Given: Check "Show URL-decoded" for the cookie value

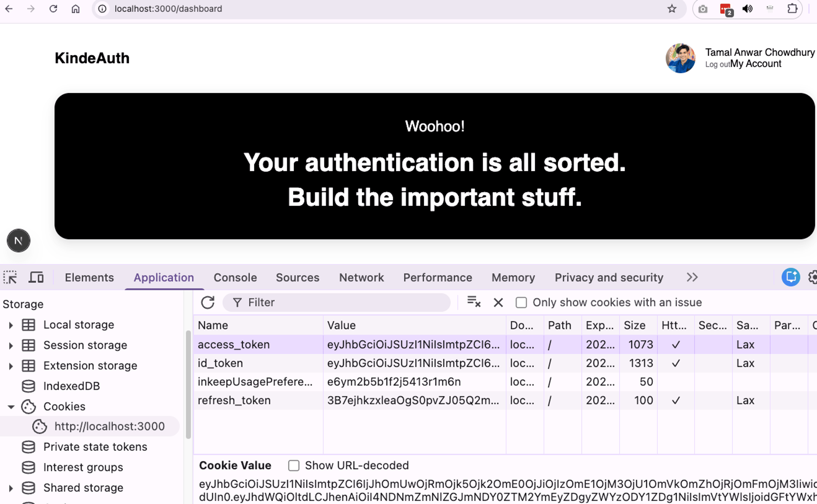Looking at the screenshot, I should coord(294,465).
